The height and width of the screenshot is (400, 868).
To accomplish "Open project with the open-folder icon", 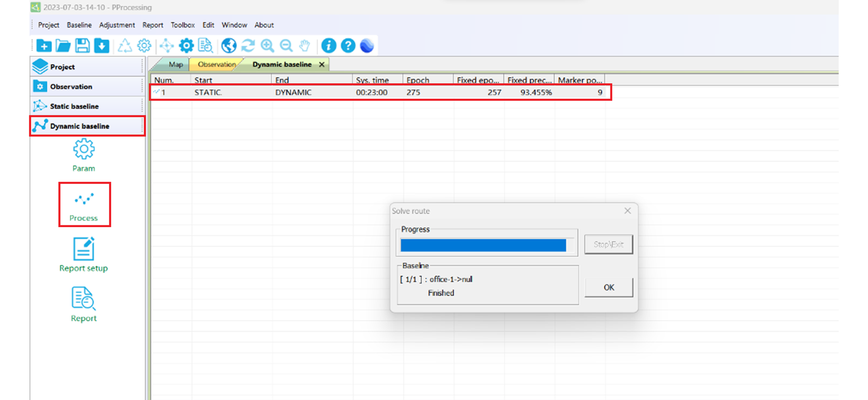I will 63,46.
